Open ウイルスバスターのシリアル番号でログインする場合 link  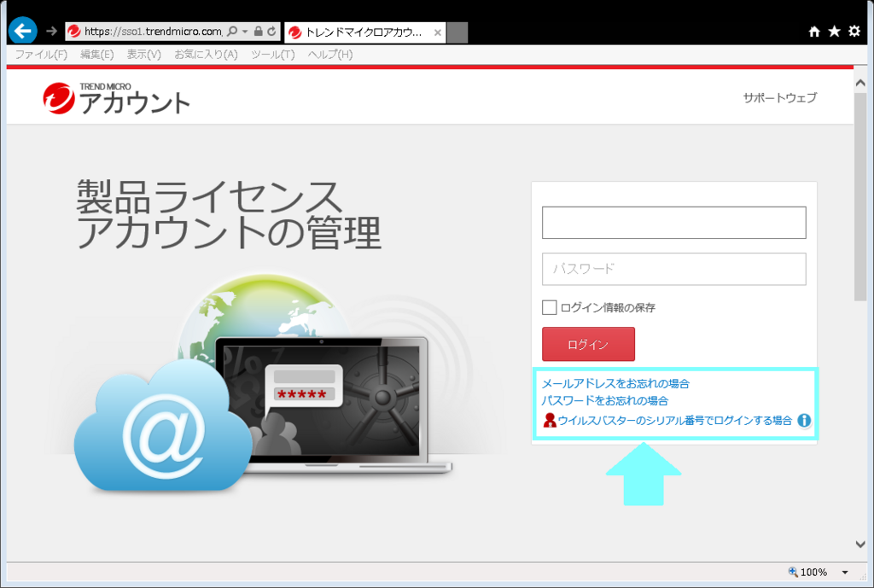675,420
